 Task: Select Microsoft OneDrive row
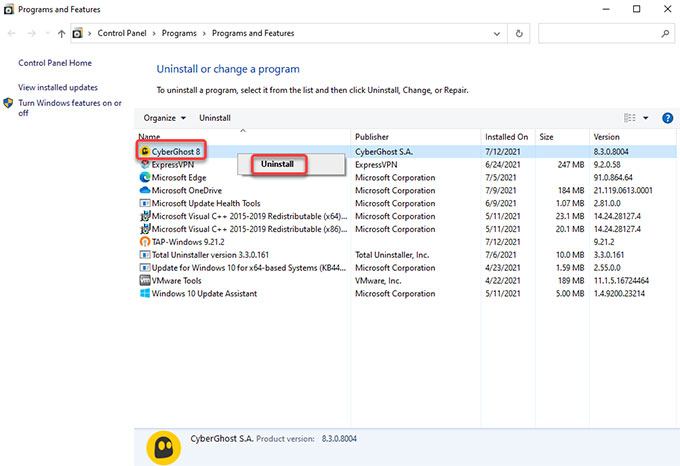coord(186,190)
